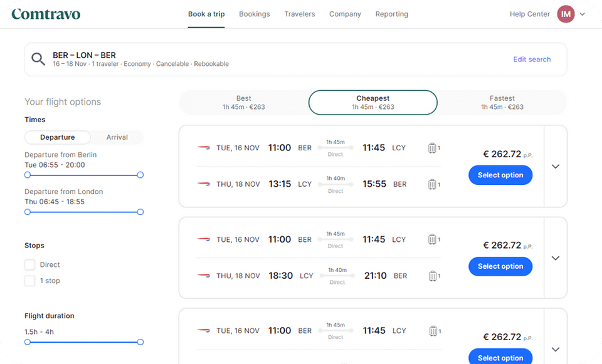Select the 13:15 return flight option
602x364 pixels.
coord(500,175)
